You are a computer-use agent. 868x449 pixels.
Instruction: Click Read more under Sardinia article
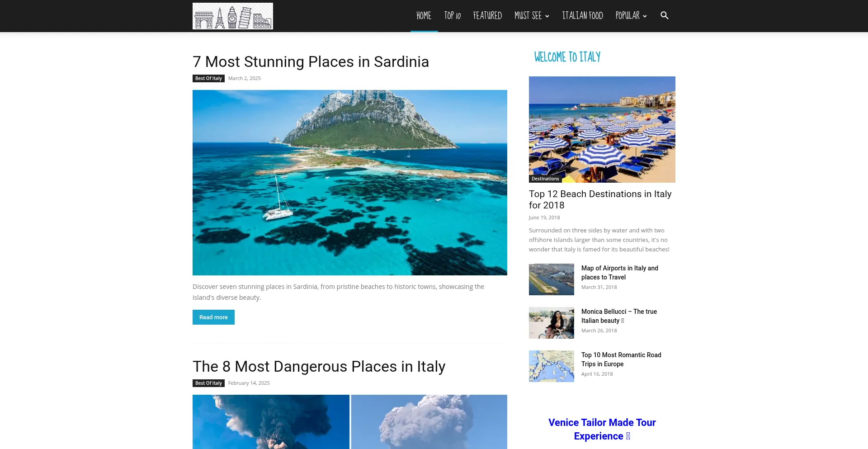point(213,317)
